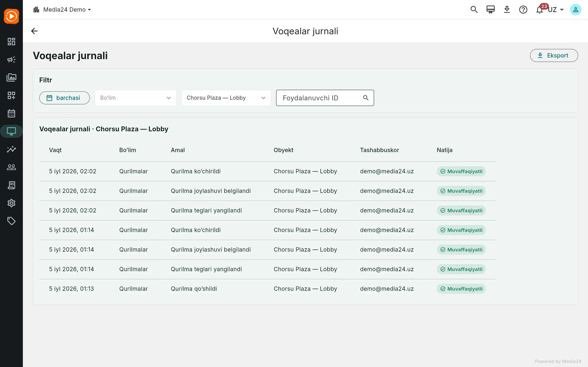Open the settings gear sidebar icon
This screenshot has width=588, height=367.
point(11,203)
